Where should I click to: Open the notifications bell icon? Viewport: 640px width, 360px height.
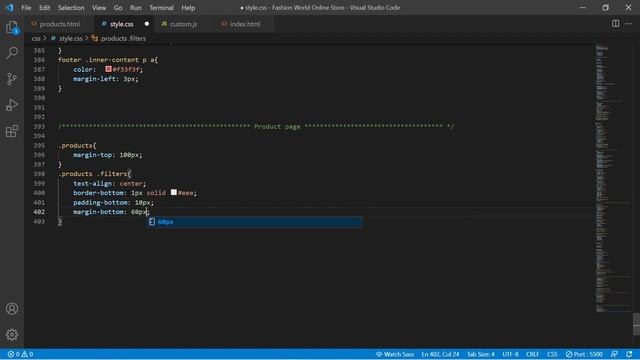pyautogui.click(x=629, y=354)
